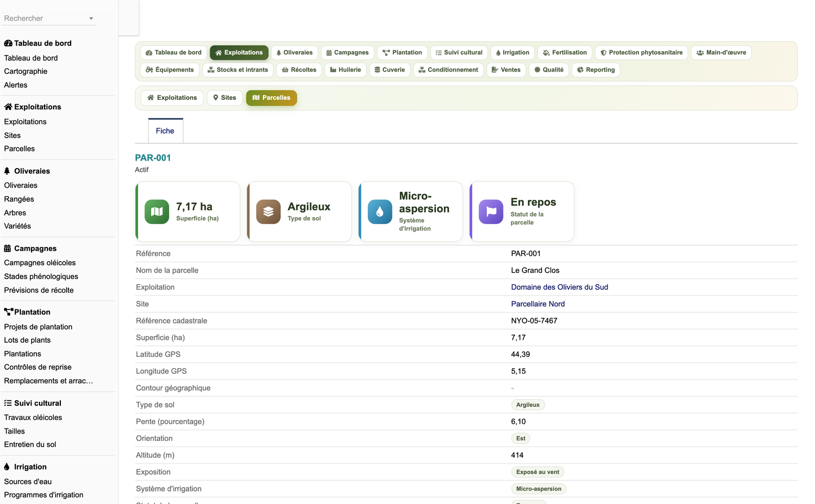Click the Campagnes sidebar calendar icon
The image size is (815, 504).
pyautogui.click(x=7, y=249)
